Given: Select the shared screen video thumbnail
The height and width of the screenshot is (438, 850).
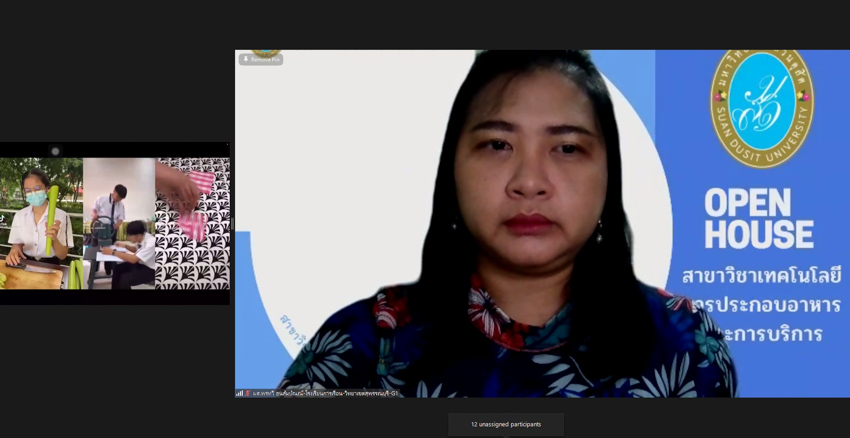Looking at the screenshot, I should point(115,223).
